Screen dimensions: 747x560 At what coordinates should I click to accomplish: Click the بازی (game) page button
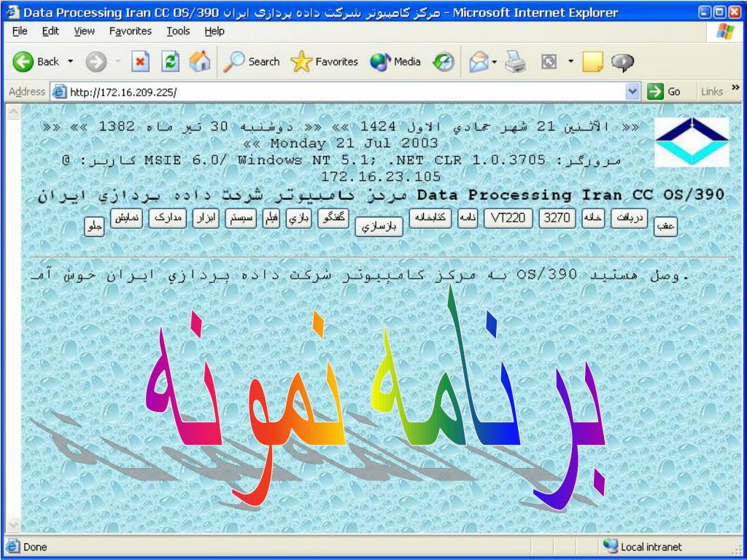click(298, 218)
